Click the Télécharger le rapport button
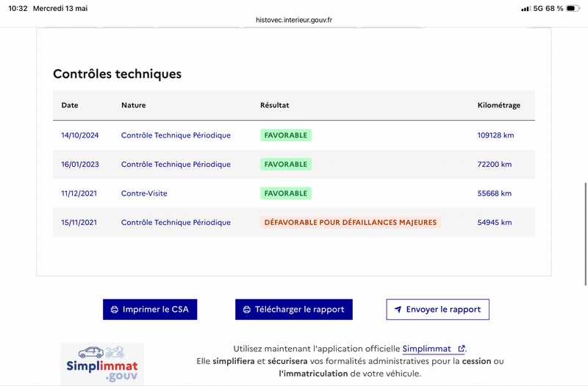The height and width of the screenshot is (386, 588). (294, 310)
